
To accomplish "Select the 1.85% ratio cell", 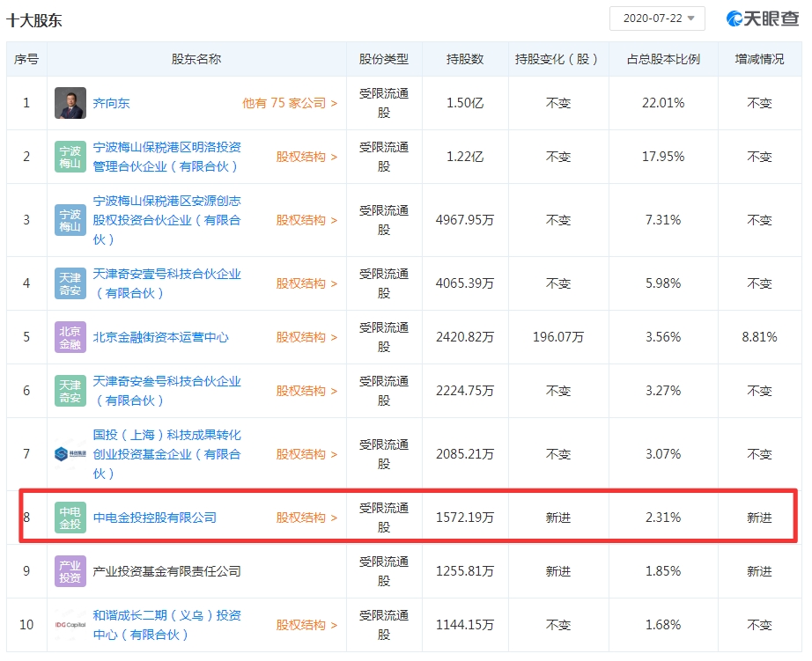I will point(663,571).
